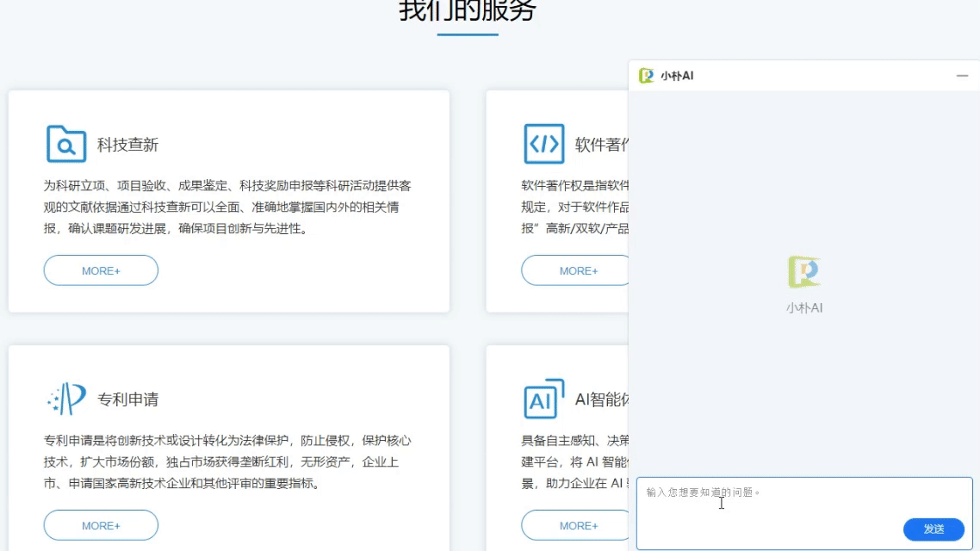Click the magnifier inside the 科技查新 icon

click(x=64, y=146)
